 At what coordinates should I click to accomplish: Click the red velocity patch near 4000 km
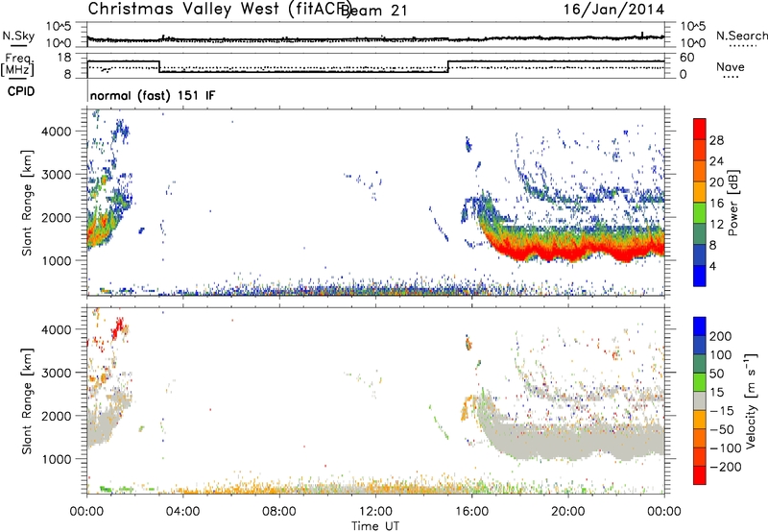(x=117, y=327)
